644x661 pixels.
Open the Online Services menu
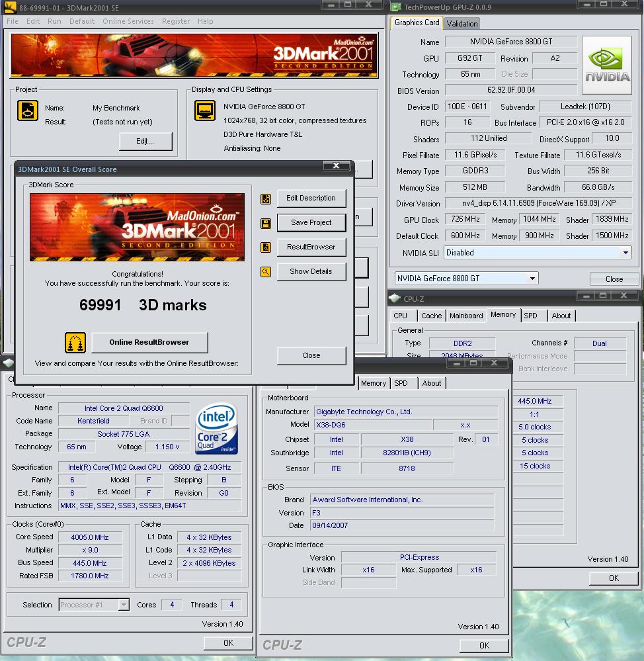click(128, 21)
